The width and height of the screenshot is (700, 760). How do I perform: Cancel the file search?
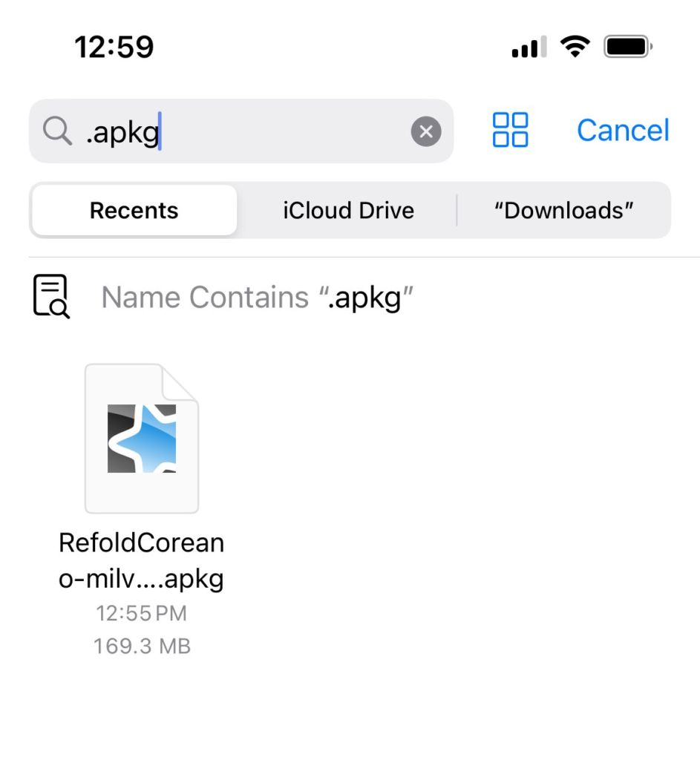point(623,131)
